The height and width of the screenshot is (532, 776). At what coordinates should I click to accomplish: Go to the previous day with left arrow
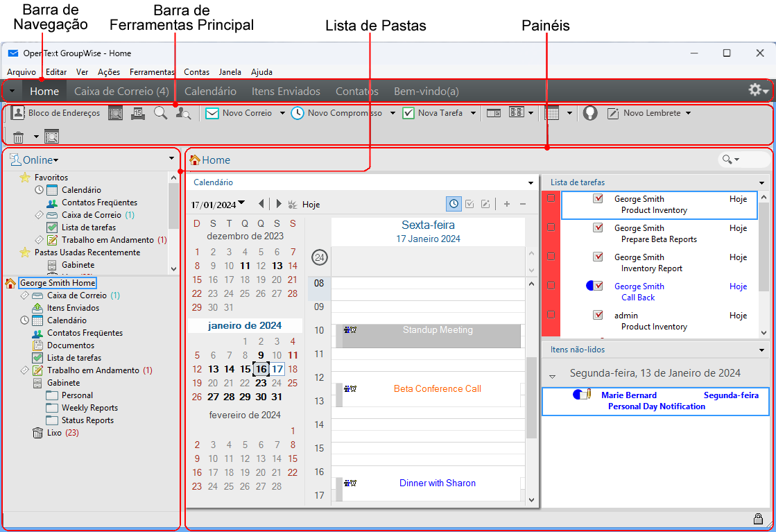(261, 204)
